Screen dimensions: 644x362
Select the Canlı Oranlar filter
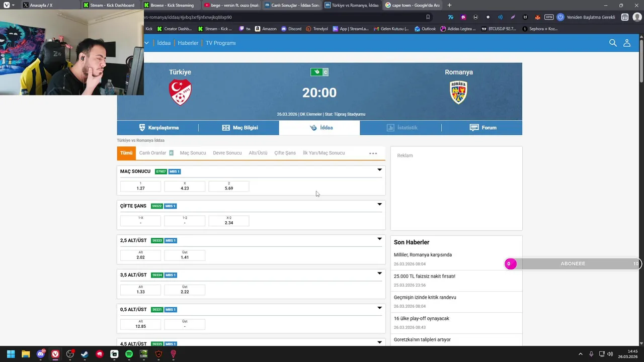(x=156, y=153)
